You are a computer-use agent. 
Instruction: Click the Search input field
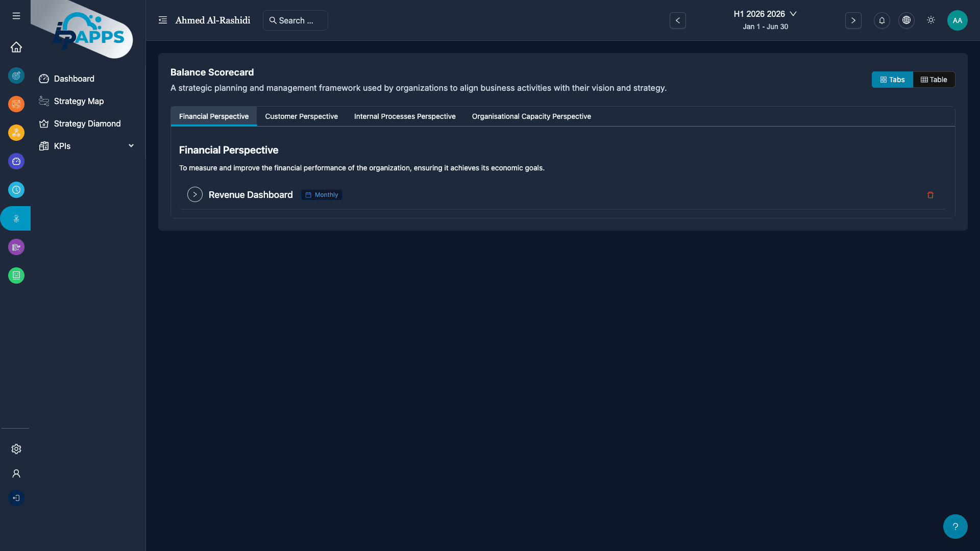[296, 20]
